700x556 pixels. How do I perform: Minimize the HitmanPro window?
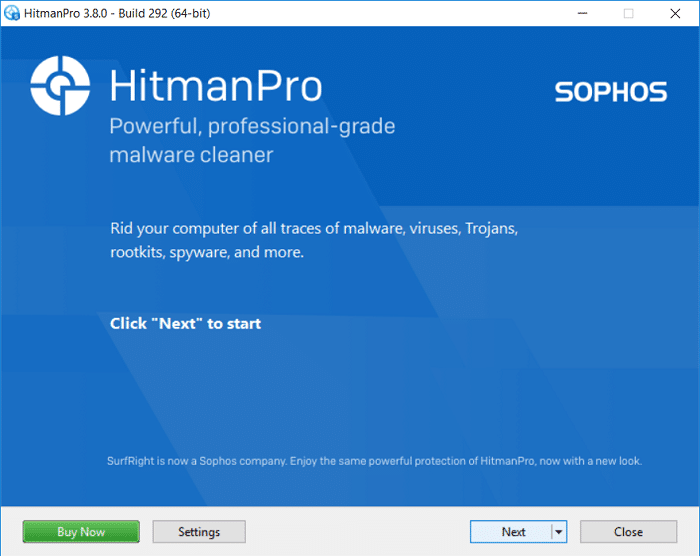[583, 13]
